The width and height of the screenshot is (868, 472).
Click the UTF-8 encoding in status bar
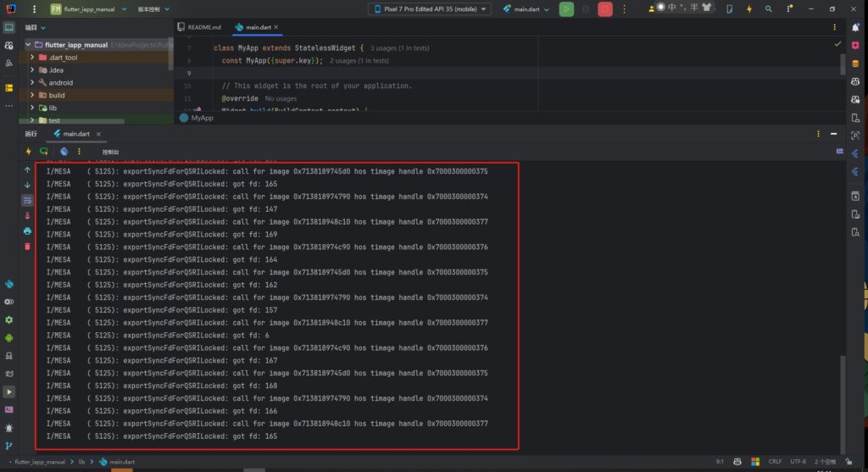tap(799, 462)
